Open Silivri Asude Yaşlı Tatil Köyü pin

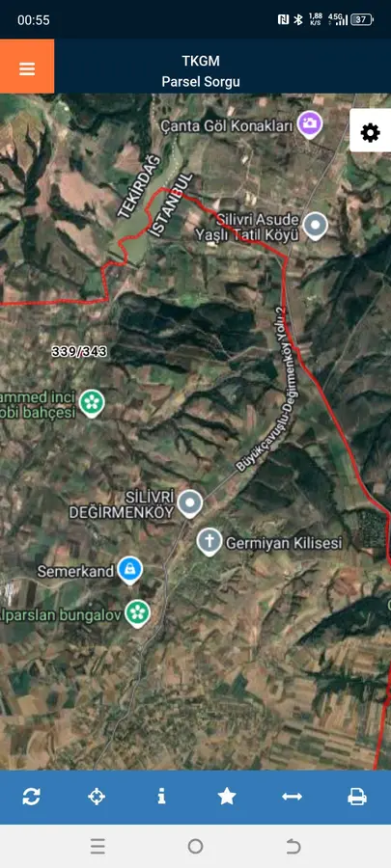316,227
